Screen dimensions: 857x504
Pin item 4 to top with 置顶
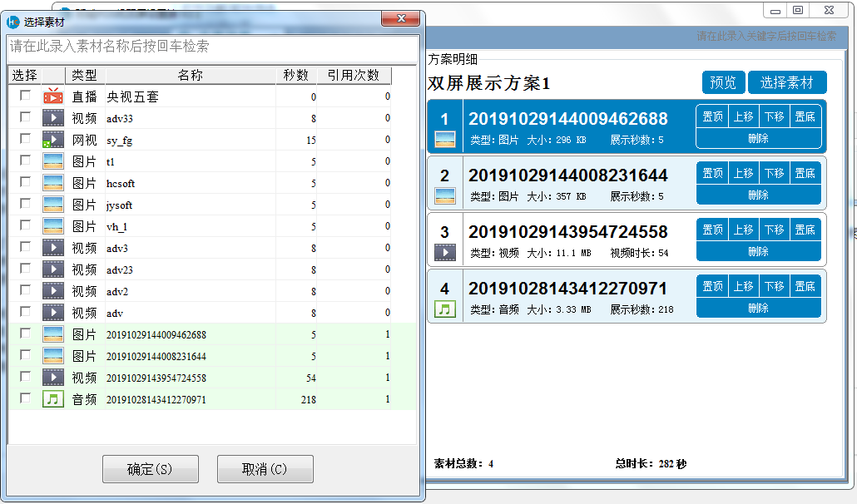[x=712, y=286]
